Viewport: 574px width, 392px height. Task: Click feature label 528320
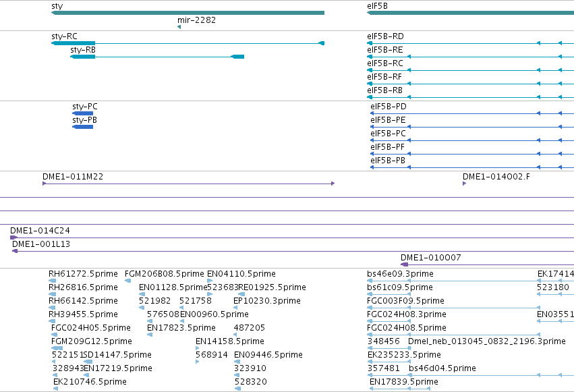251,382
